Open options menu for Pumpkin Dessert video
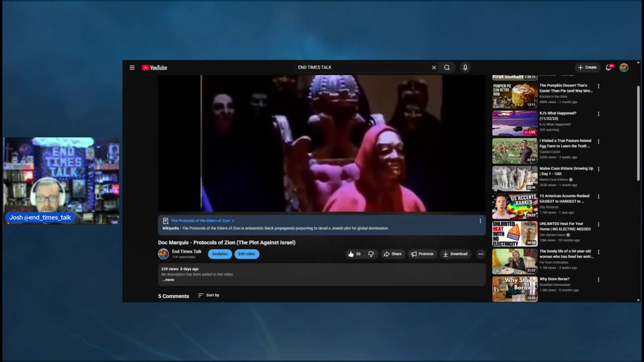 coord(598,86)
